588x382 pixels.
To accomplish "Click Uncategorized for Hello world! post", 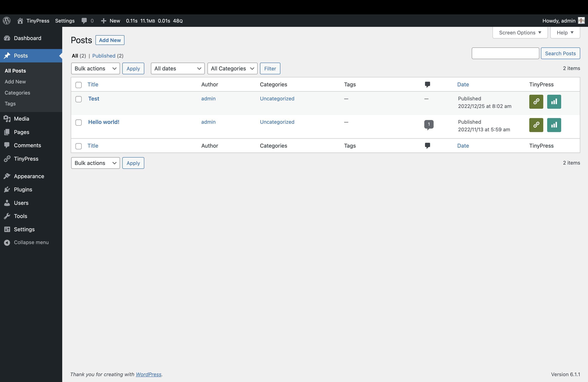I will click(277, 122).
